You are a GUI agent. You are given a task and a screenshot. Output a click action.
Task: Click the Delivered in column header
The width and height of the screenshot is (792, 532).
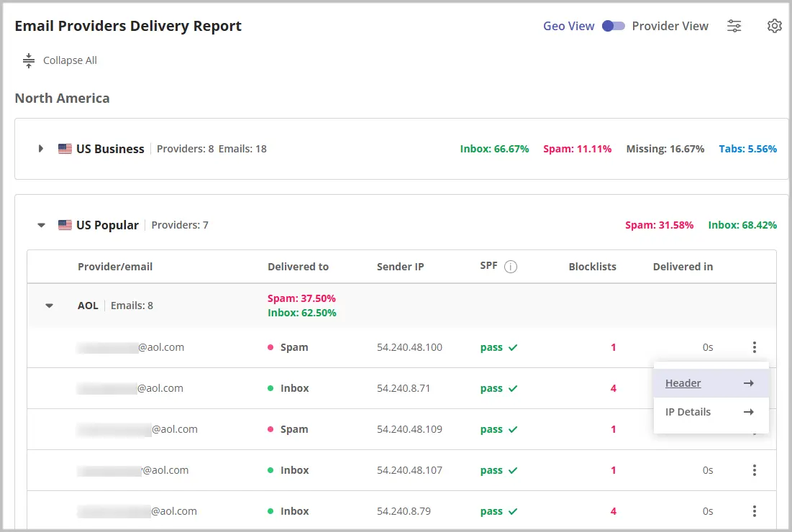683,267
